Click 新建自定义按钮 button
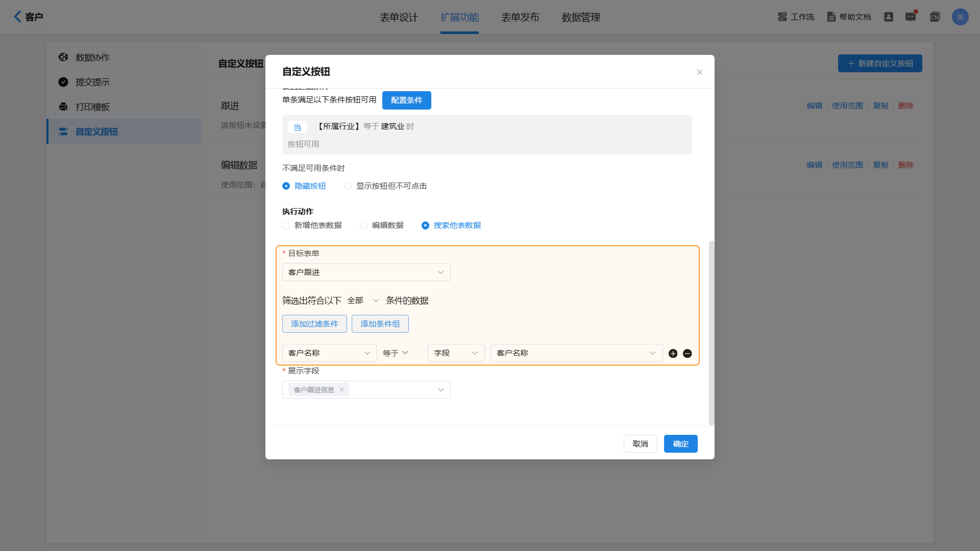The image size is (980, 551). [880, 63]
